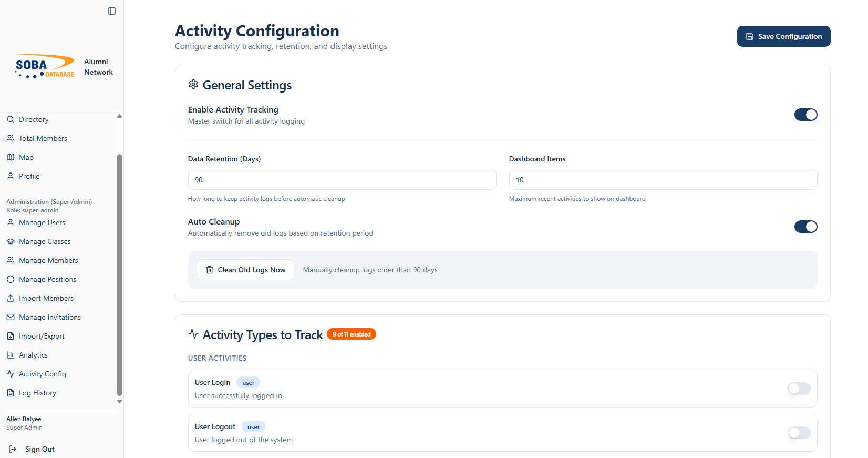Viewport: 868px width, 458px height.
Task: Click the Import Members upload icon
Action: (11, 298)
